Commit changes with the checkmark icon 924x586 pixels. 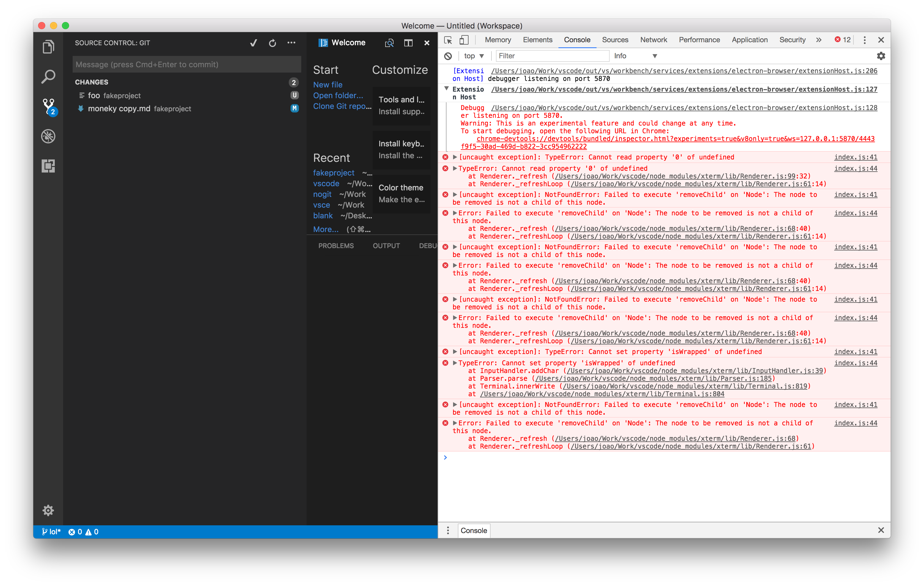click(x=253, y=43)
